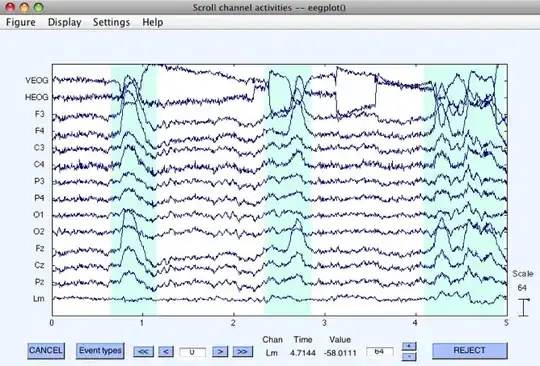Open the Settings menu
The width and height of the screenshot is (540, 366).
(x=111, y=22)
